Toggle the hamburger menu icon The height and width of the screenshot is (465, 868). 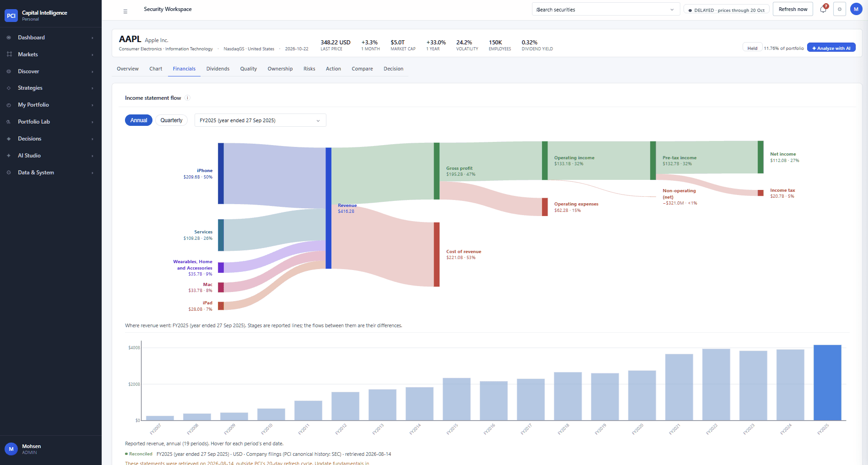[125, 11]
